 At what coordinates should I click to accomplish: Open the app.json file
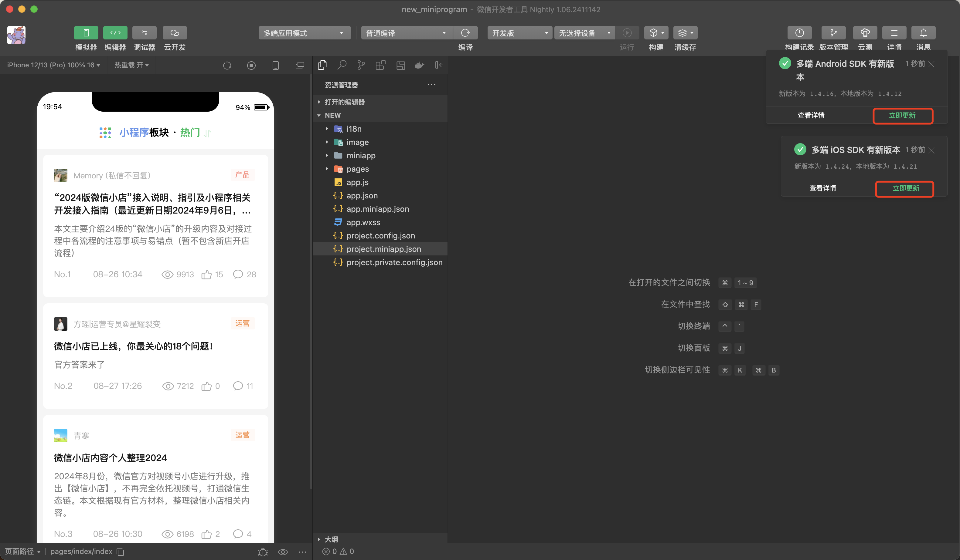[380, 195]
